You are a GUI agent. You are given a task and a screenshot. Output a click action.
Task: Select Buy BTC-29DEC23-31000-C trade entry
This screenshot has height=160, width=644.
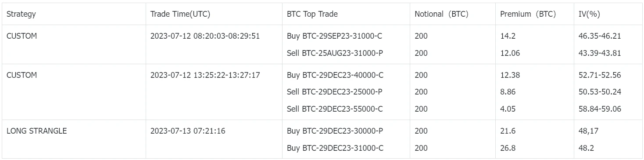point(336,148)
